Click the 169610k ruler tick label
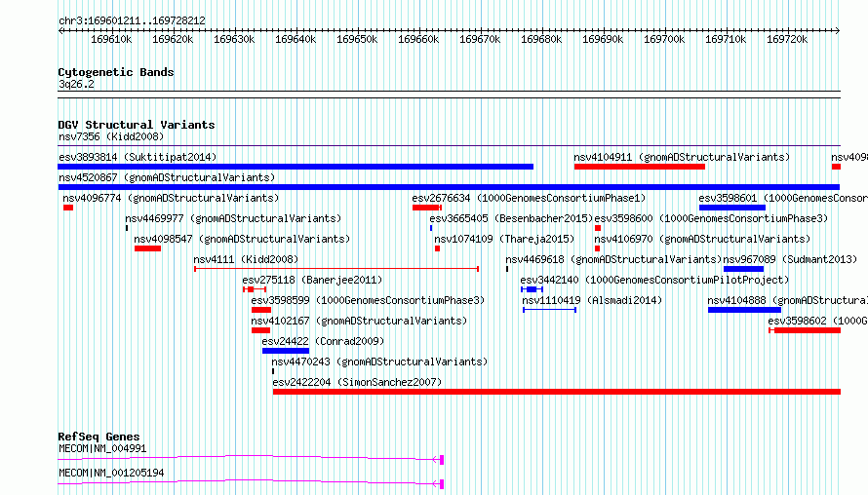The width and height of the screenshot is (868, 495). (x=111, y=39)
